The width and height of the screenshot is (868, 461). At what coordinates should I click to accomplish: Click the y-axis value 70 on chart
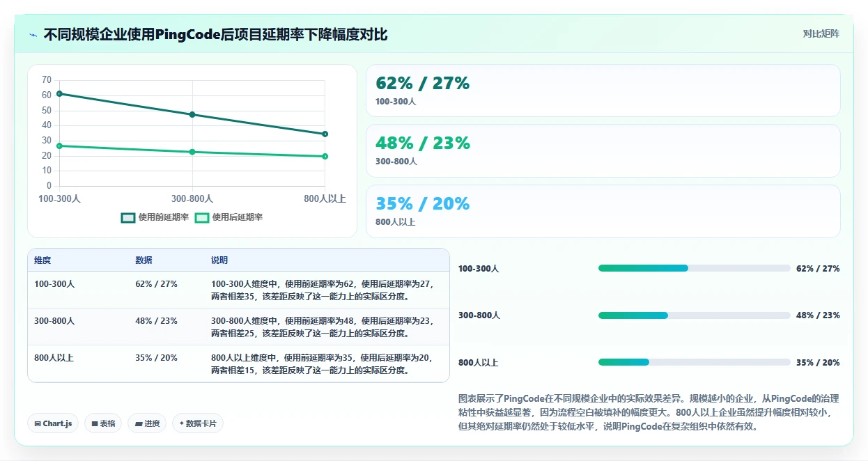pos(47,80)
